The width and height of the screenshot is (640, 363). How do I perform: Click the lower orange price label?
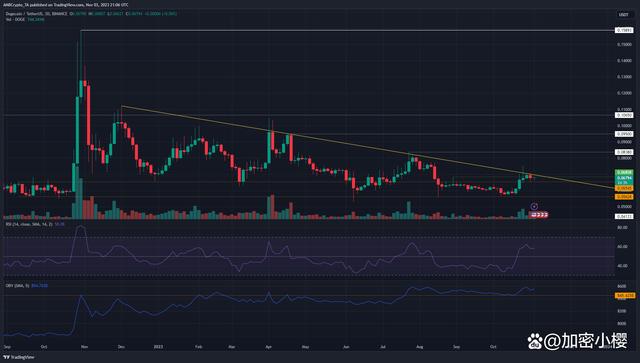(x=624, y=197)
